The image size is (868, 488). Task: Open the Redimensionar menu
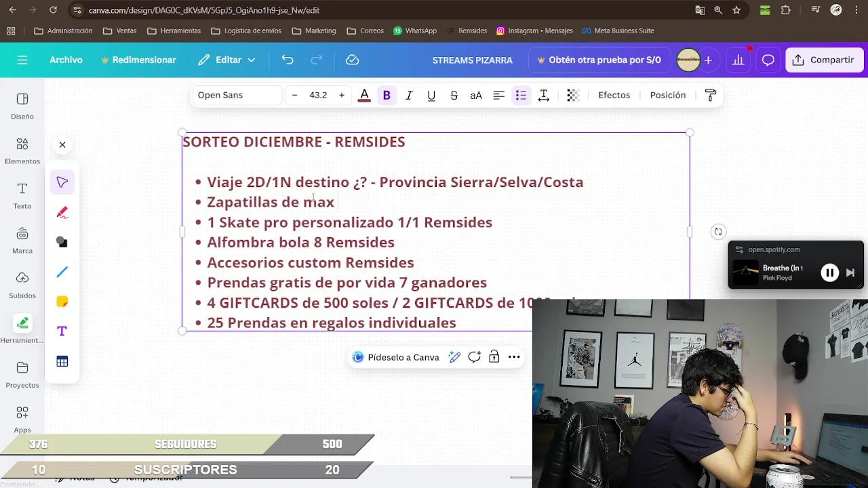138,60
